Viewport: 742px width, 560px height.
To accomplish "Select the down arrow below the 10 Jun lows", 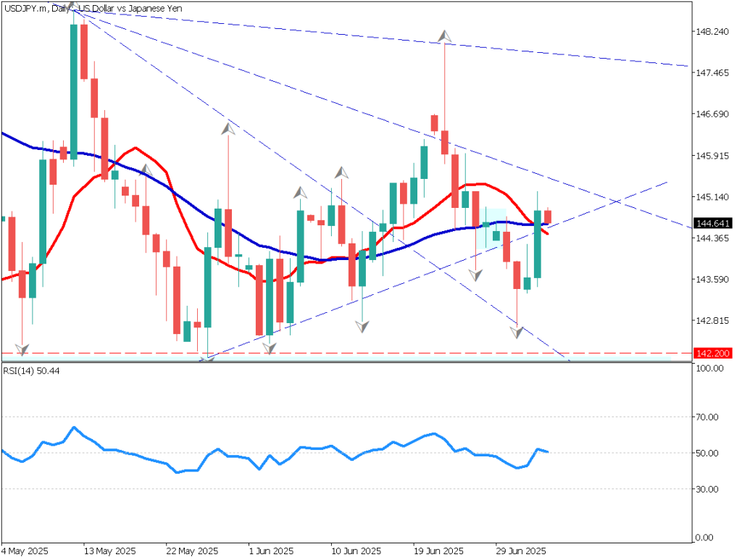I will click(x=362, y=326).
